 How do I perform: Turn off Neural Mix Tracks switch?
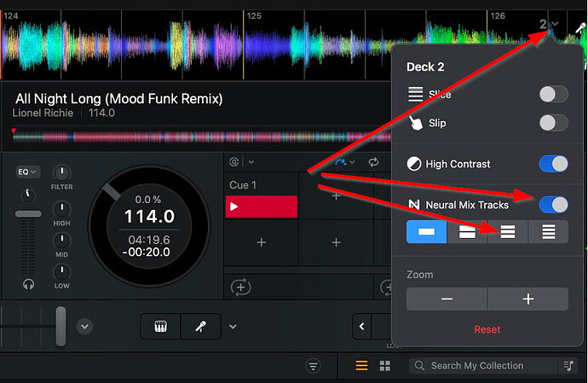(553, 205)
